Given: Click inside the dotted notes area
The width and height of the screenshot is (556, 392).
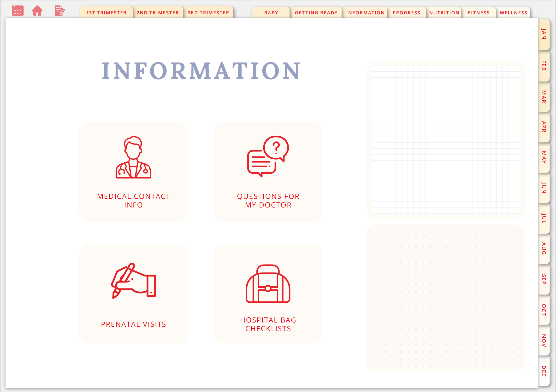Looking at the screenshot, I should (x=445, y=298).
